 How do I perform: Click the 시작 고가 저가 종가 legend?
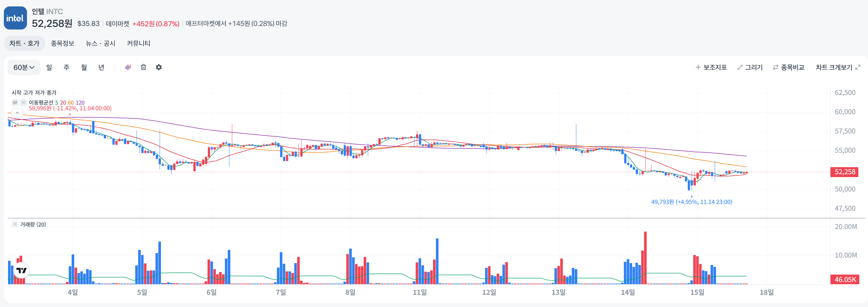pyautogui.click(x=34, y=93)
